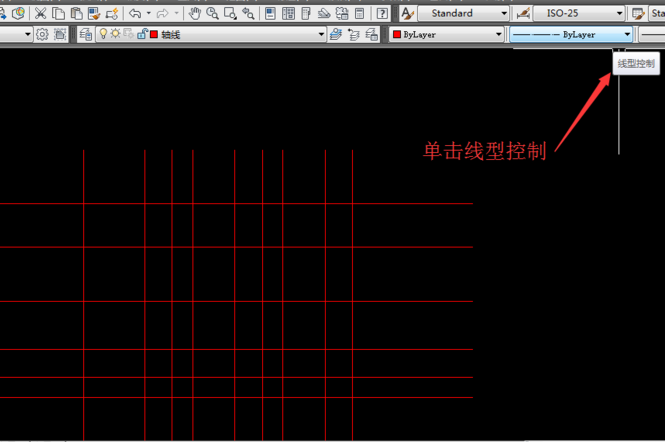Viewport: 665px width, 442px height.
Task: Toggle the layer on/off lightbulb icon
Action: click(x=103, y=34)
